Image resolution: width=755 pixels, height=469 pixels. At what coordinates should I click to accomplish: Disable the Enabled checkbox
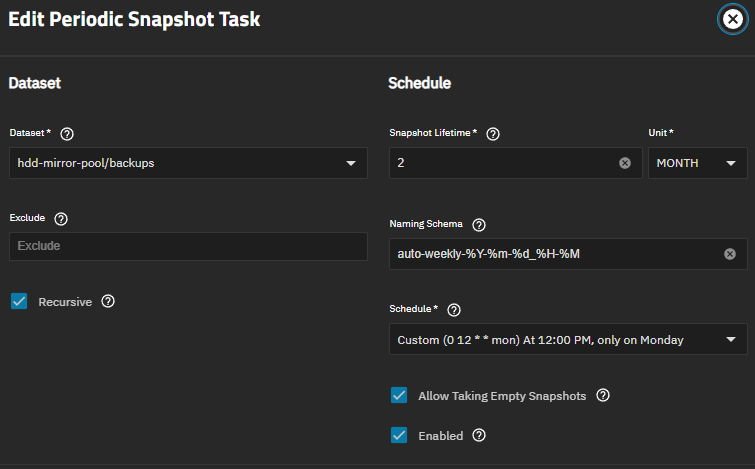[399, 435]
